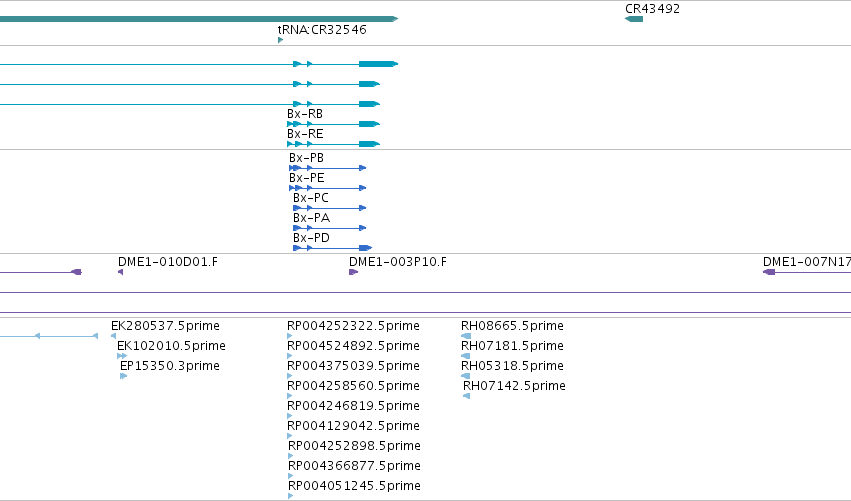The image size is (851, 501).
Task: Select the small tRNA:CR32546 arrow glyph
Action: (281, 40)
